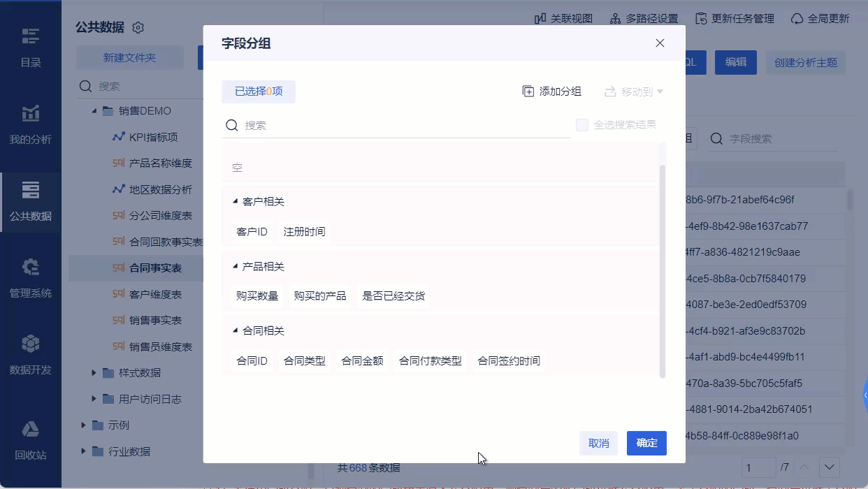The height and width of the screenshot is (489, 868).
Task: Click the 取消 button
Action: click(x=598, y=443)
